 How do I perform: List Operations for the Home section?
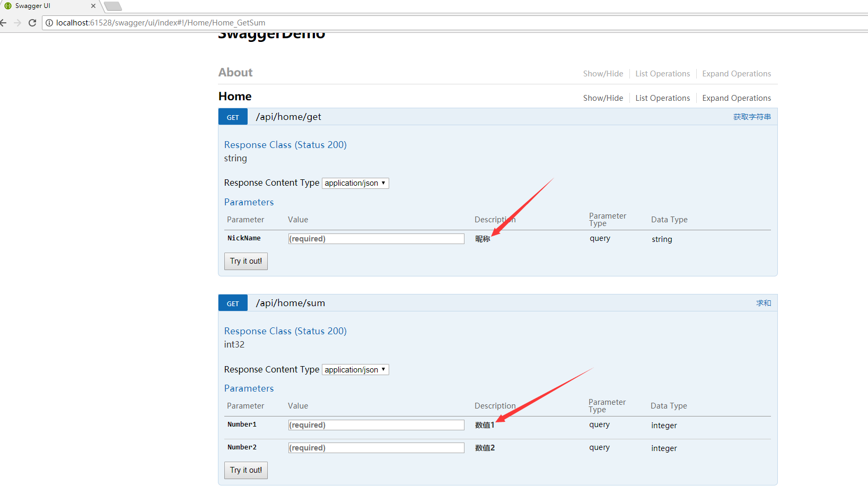[662, 98]
